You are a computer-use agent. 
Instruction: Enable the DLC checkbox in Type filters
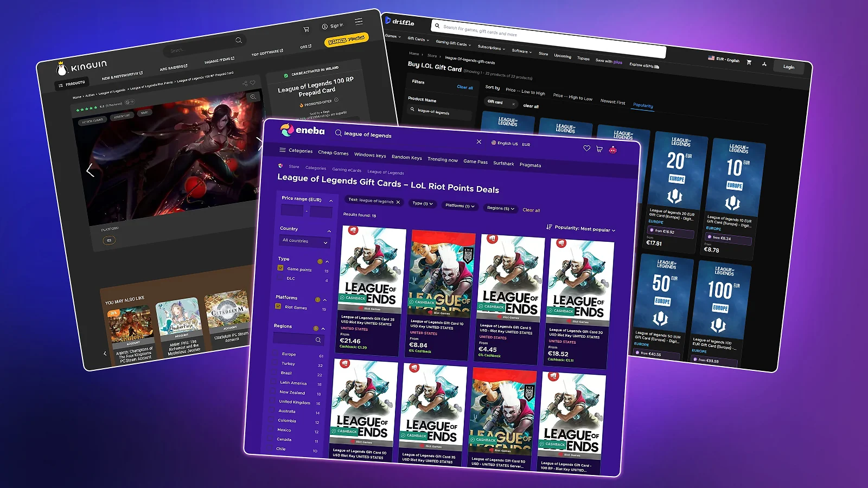click(x=280, y=278)
